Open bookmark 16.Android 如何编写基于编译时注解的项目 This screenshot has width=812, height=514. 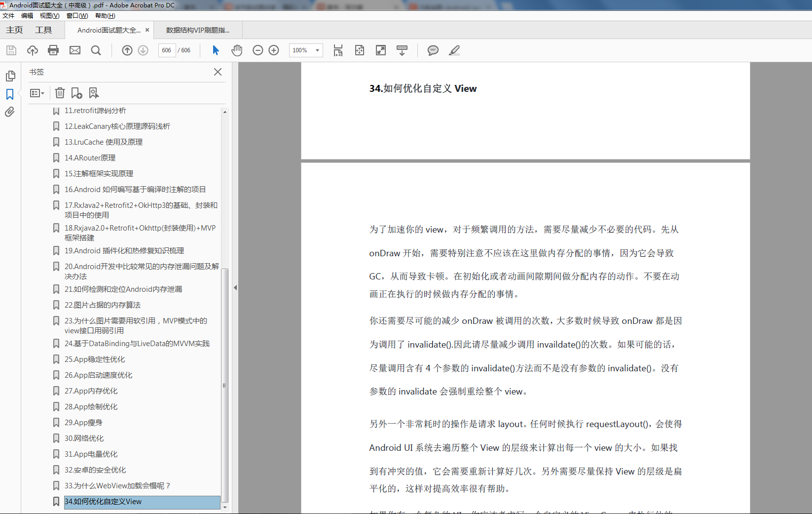click(x=135, y=190)
